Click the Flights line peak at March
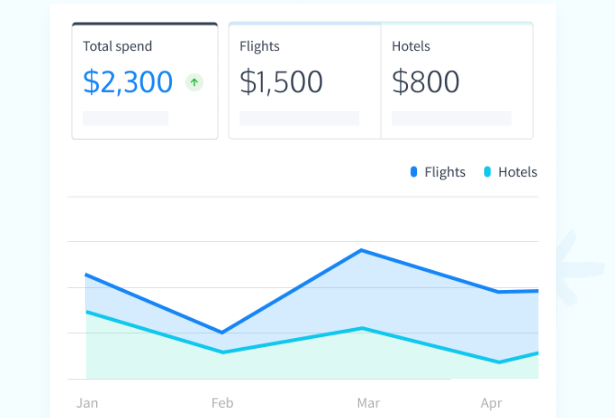 point(361,250)
